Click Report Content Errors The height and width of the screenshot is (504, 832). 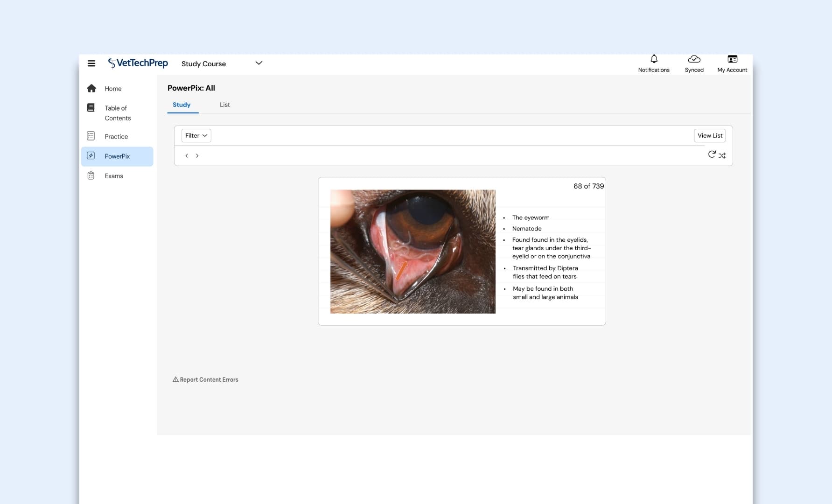click(205, 379)
